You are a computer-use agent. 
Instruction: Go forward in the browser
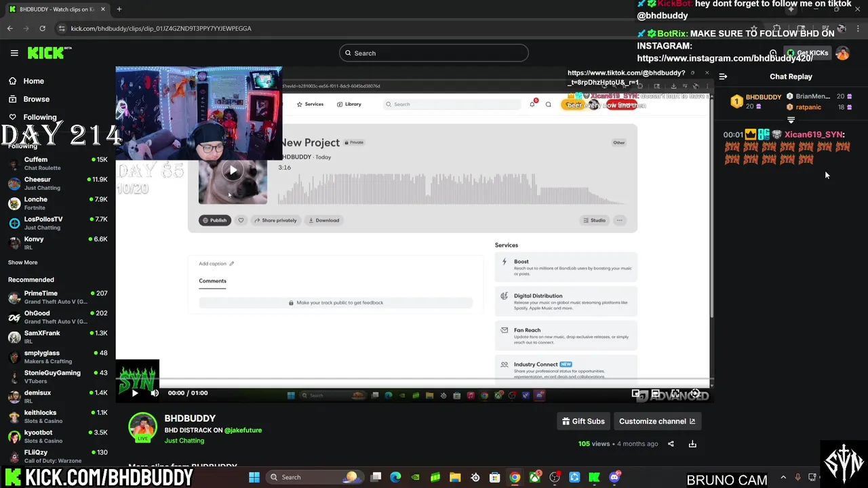[x=26, y=28]
